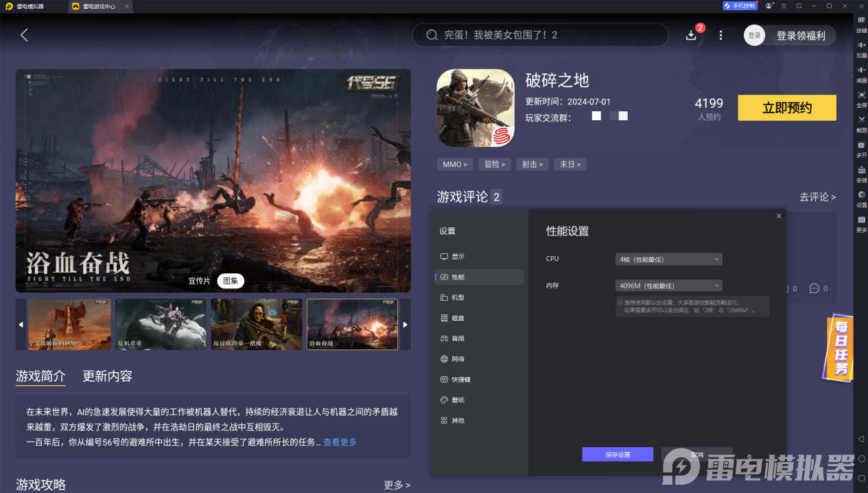Switch to the 更新内容 tab
868x493 pixels.
click(106, 376)
